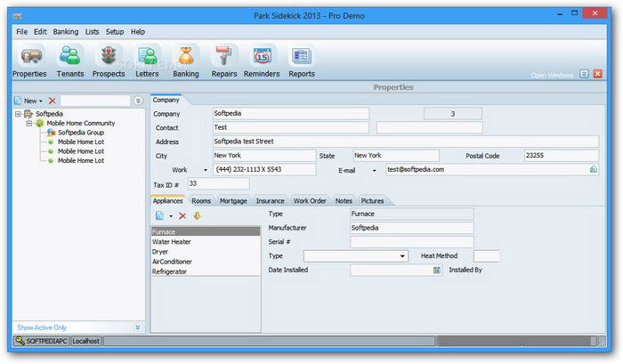Open the Work phone type dropdown
The width and height of the screenshot is (623, 364).
coord(206,169)
